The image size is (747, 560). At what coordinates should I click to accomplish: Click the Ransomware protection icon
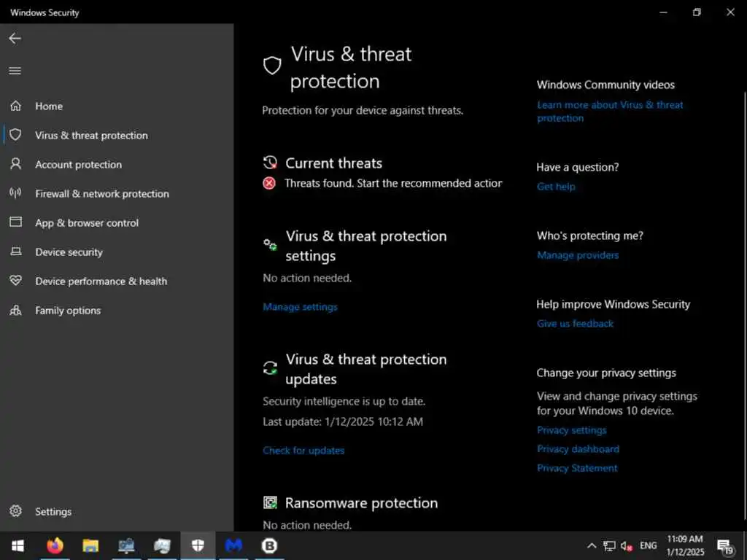270,502
